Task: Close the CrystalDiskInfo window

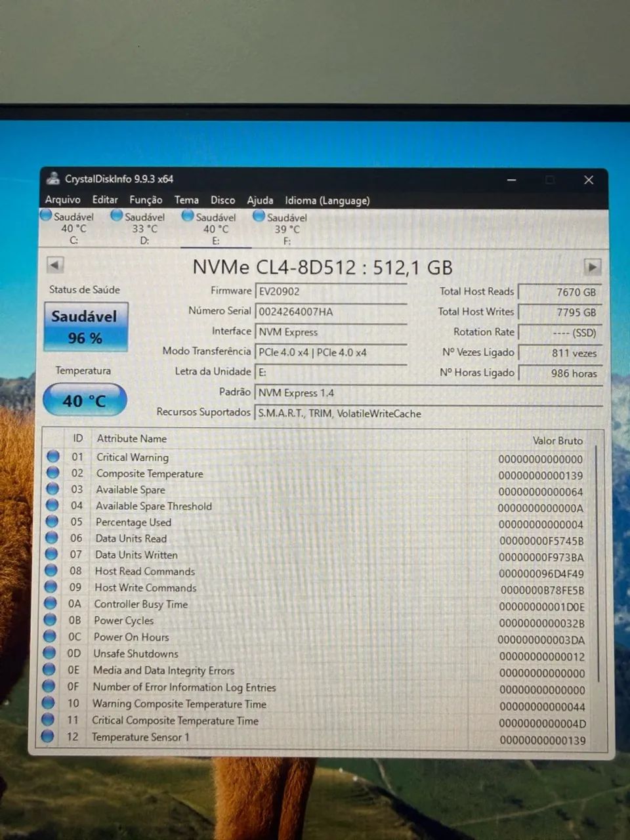Action: click(x=589, y=180)
